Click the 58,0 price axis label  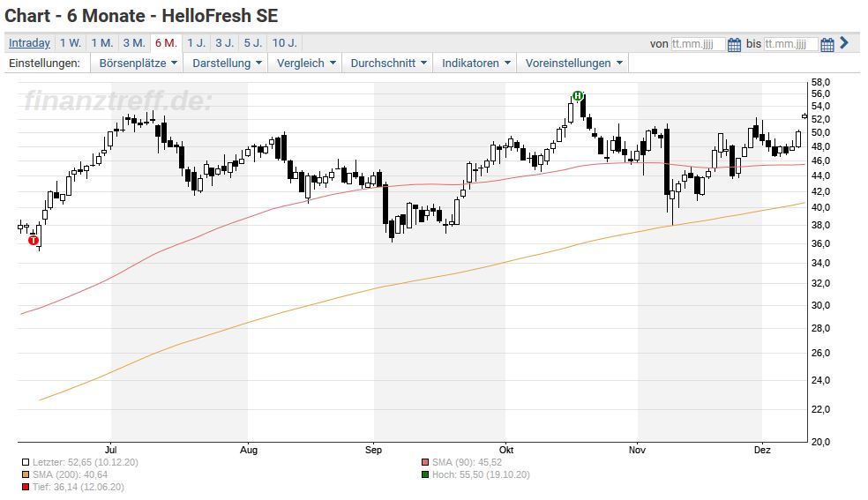pyautogui.click(x=820, y=82)
